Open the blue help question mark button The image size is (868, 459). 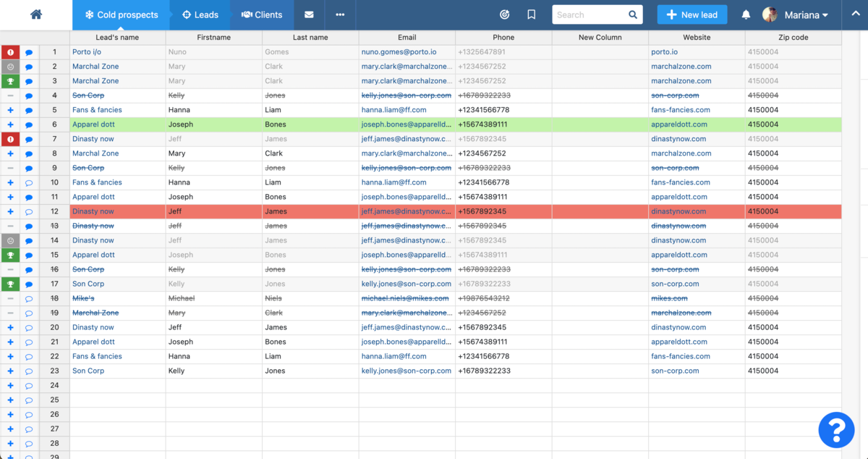[836, 429]
